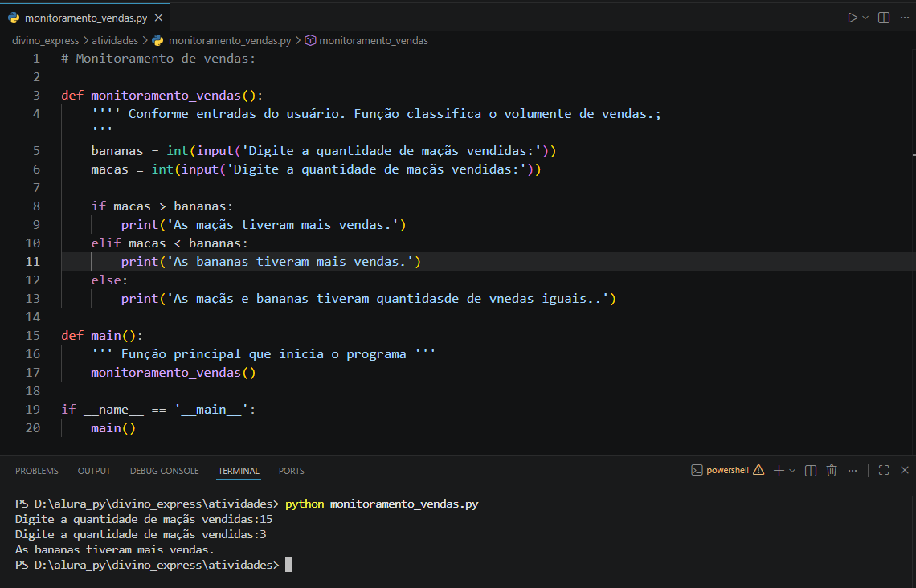Open the OUTPUT panel tab
The width and height of the screenshot is (916, 588).
(x=94, y=471)
